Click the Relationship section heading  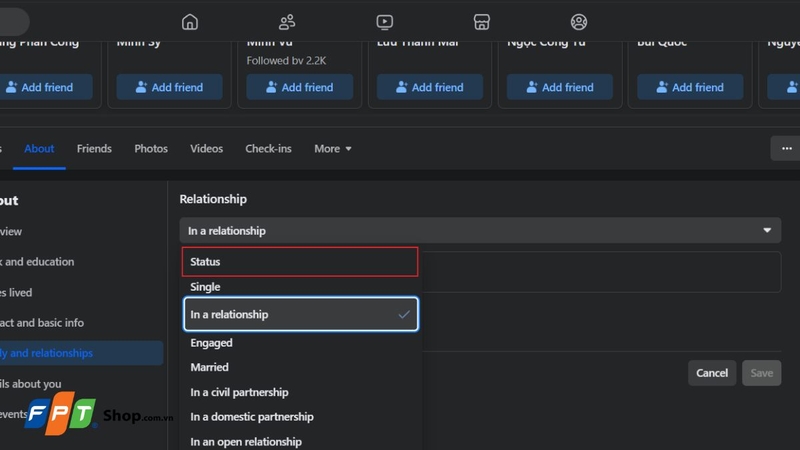pos(213,199)
